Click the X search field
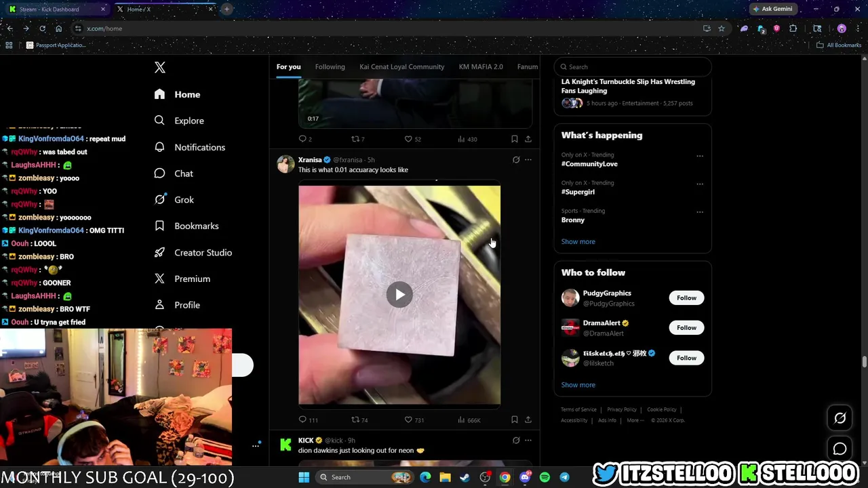The height and width of the screenshot is (488, 868). click(633, 66)
